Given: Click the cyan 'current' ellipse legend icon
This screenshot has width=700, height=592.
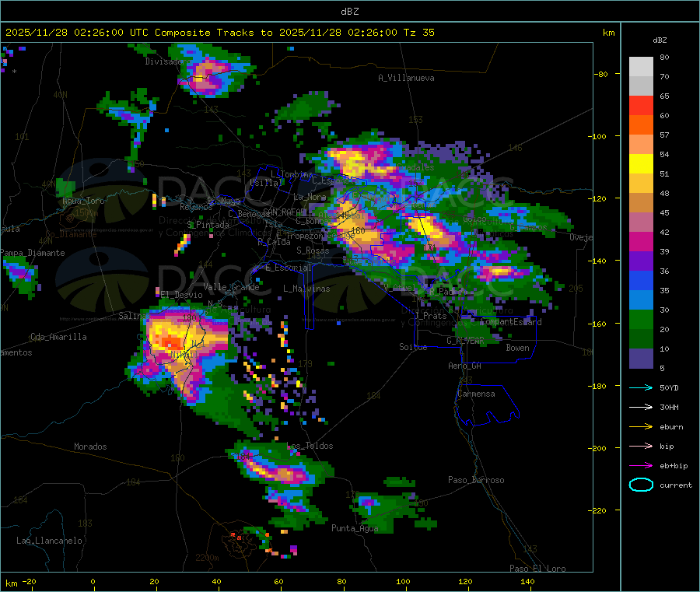Looking at the screenshot, I should point(641,485).
